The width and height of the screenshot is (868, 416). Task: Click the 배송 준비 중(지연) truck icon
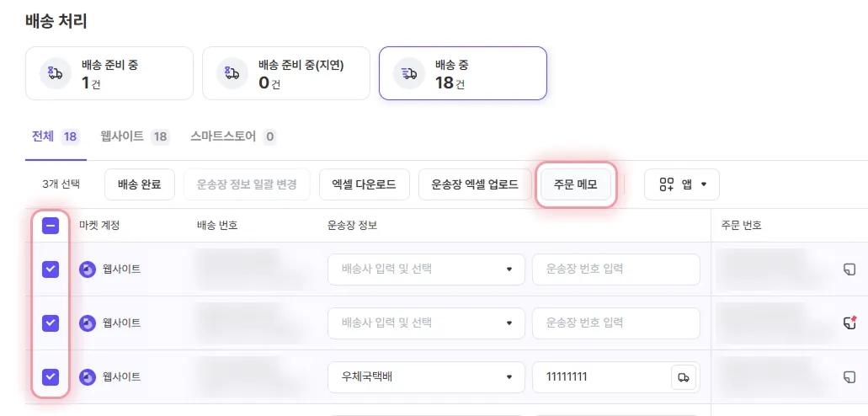coord(232,73)
